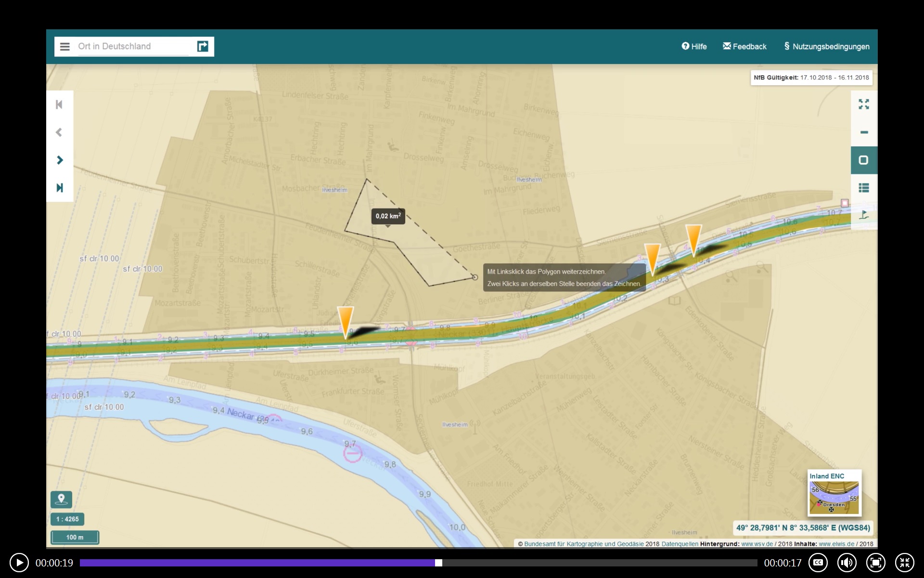Click the Ort in Deutschland search field
Viewport: 924px width, 578px height.
[x=134, y=46]
